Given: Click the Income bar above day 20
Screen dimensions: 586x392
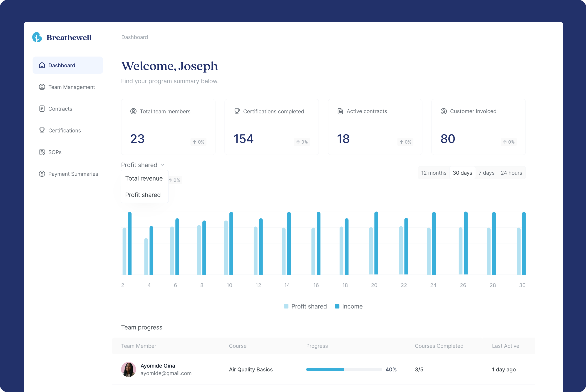Looking at the screenshot, I should (376, 243).
